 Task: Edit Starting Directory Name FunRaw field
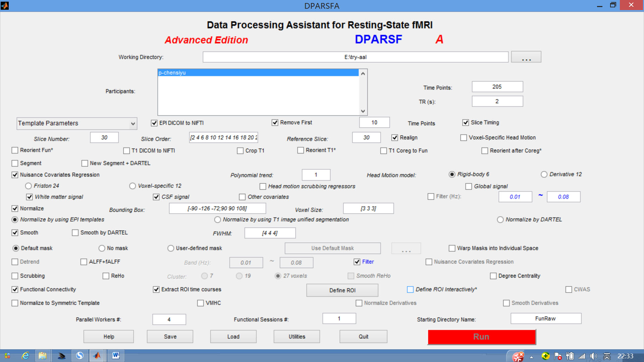click(546, 318)
